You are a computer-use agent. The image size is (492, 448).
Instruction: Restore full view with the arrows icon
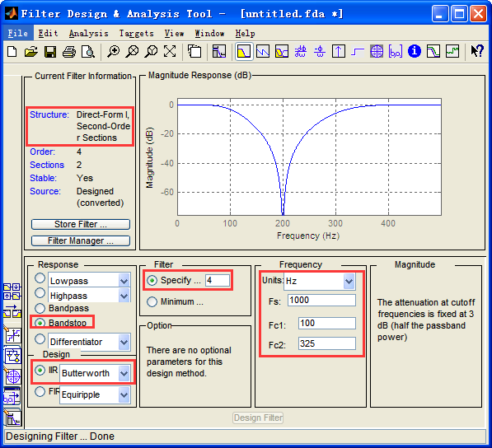(x=170, y=51)
